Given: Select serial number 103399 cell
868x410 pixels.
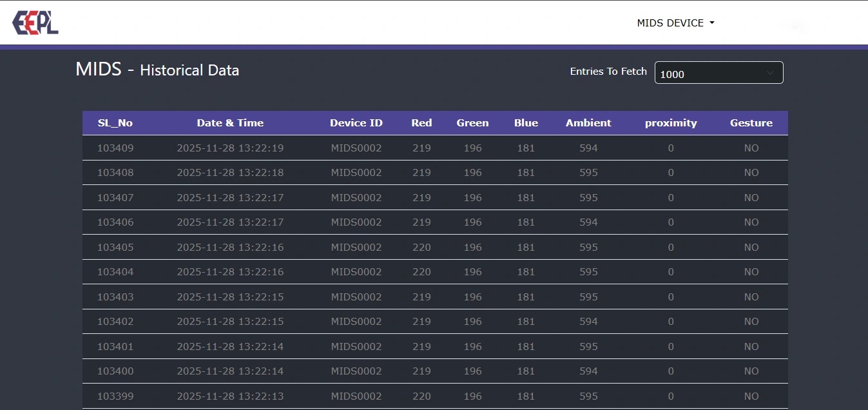Looking at the screenshot, I should (115, 396).
